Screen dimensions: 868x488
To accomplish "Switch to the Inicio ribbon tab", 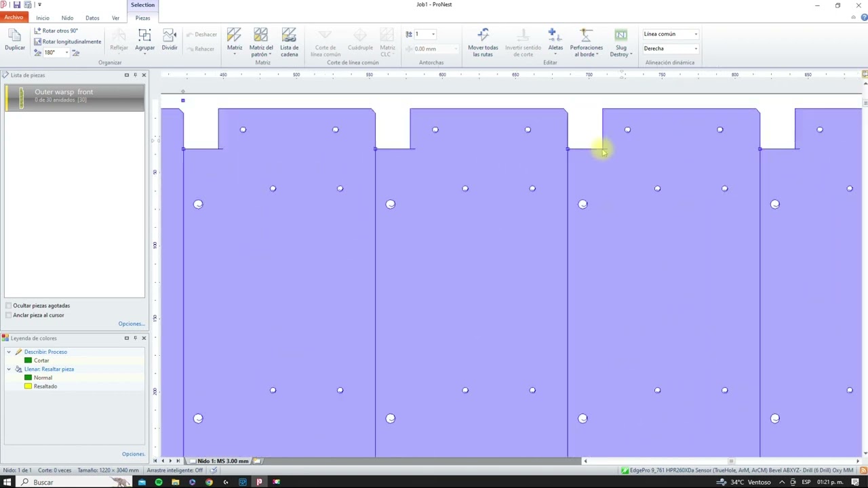I will [43, 18].
